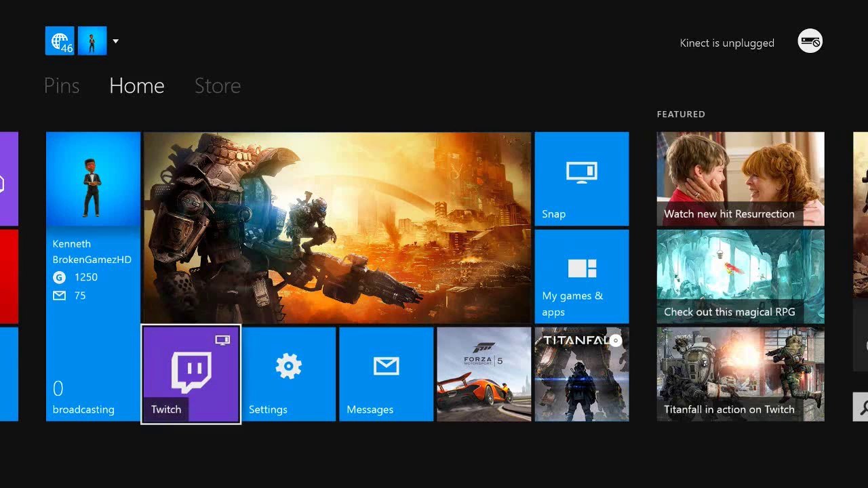Click the disc icon on Titanfall tile
This screenshot has height=488, width=868.
(615, 341)
